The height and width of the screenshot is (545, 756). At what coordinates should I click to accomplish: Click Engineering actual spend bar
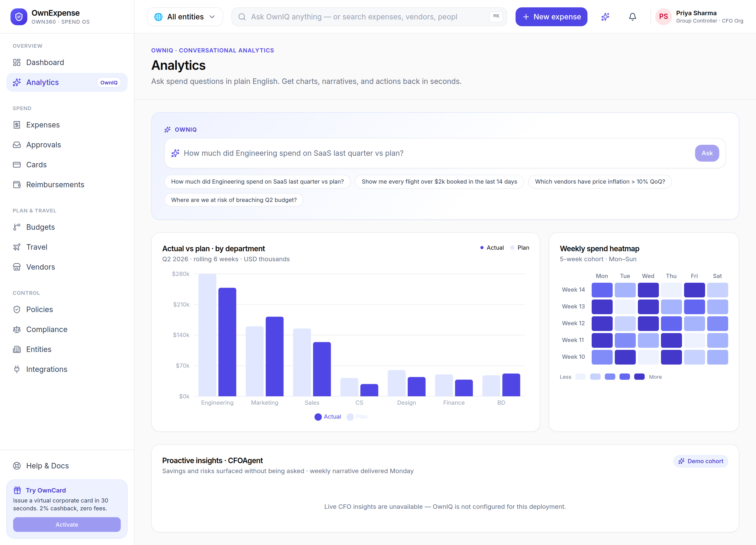227,342
